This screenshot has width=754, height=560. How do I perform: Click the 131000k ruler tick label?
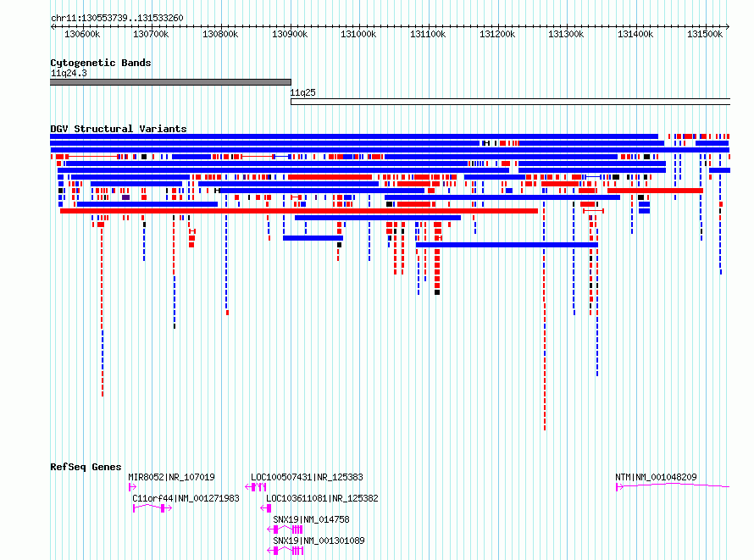pos(358,35)
